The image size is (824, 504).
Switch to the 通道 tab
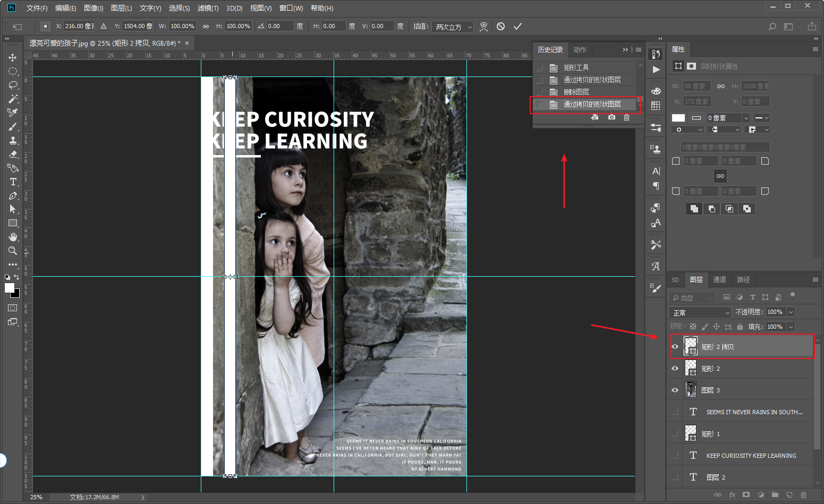point(719,280)
